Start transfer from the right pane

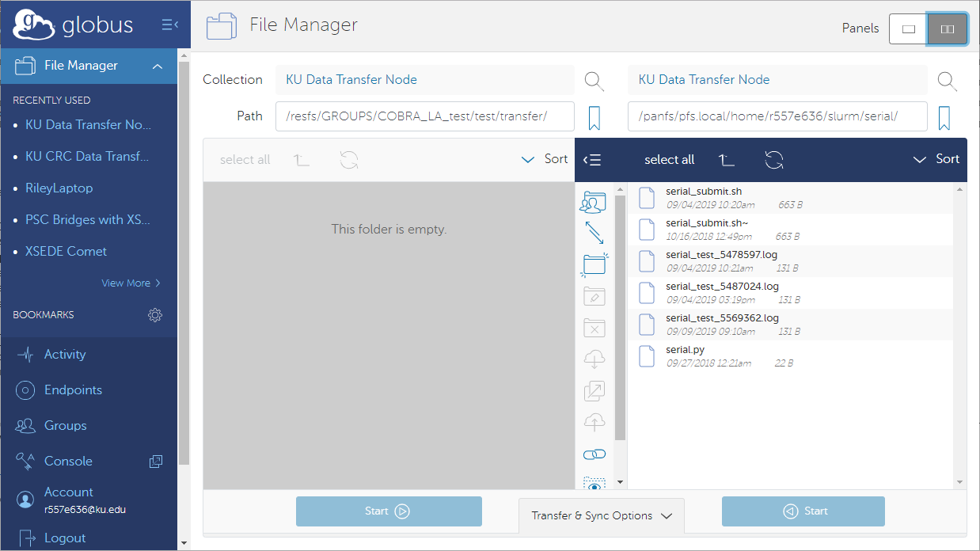pyautogui.click(x=803, y=511)
